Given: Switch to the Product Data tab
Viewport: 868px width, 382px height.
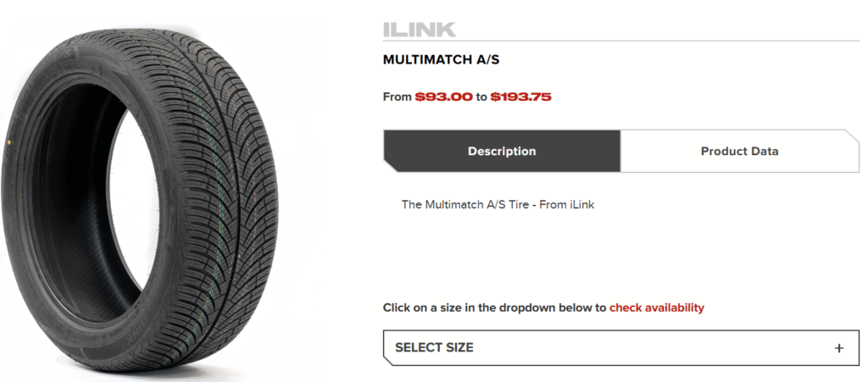Looking at the screenshot, I should point(739,152).
